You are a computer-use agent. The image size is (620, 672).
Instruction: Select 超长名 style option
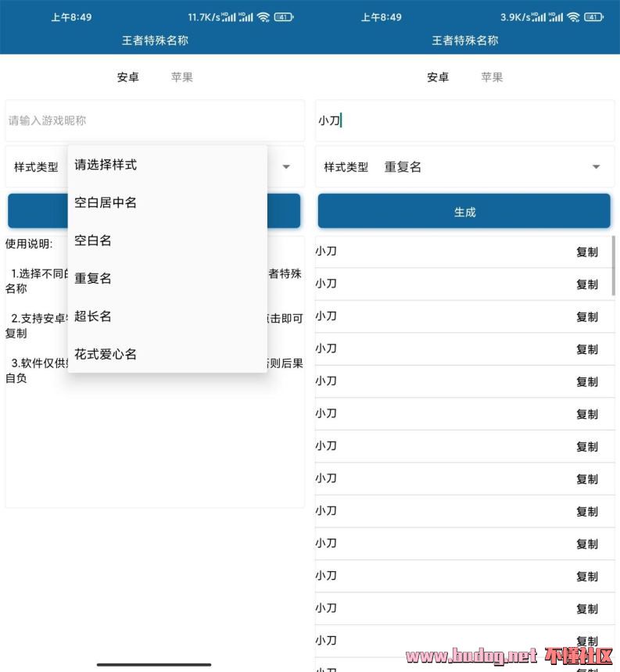point(93,316)
